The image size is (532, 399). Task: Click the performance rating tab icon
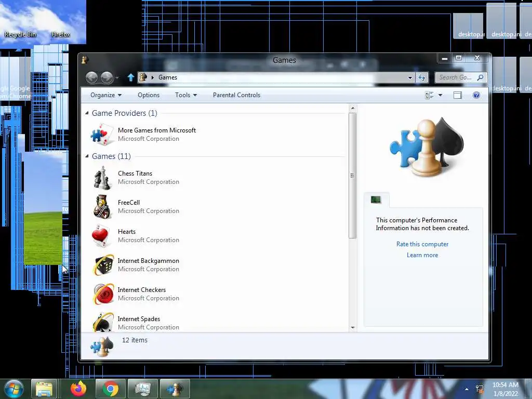coord(376,200)
